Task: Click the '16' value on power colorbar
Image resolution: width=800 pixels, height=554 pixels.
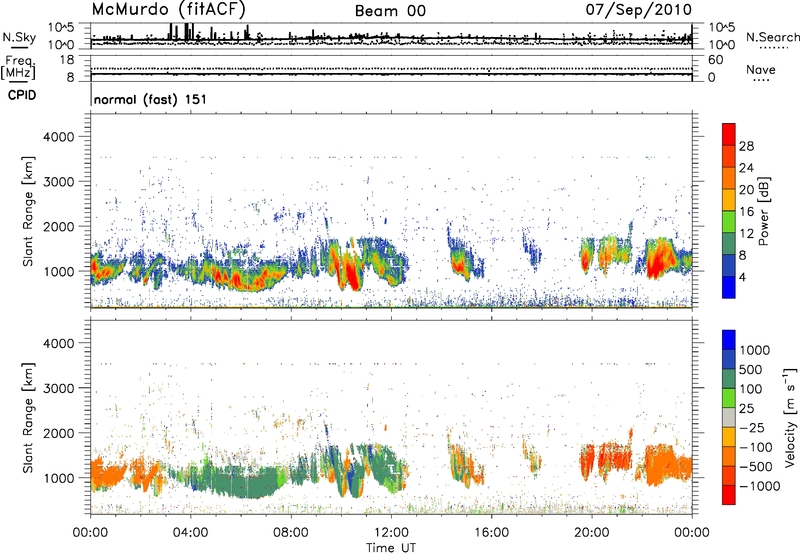Action: click(x=746, y=212)
